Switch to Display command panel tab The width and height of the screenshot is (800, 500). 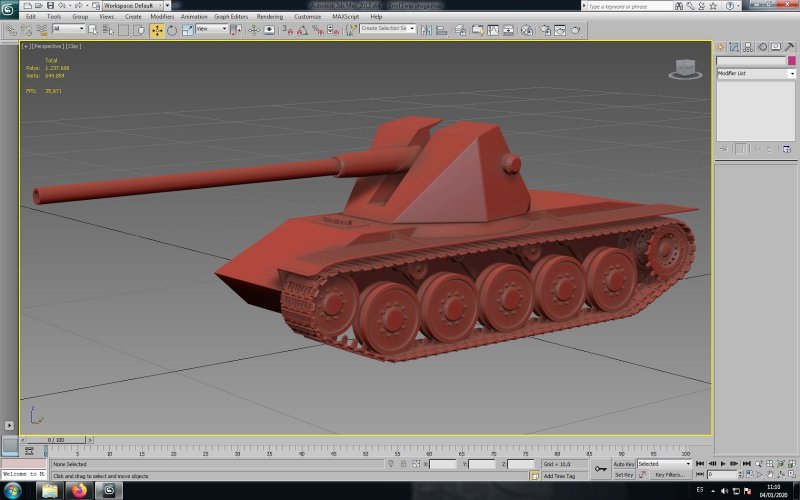776,47
